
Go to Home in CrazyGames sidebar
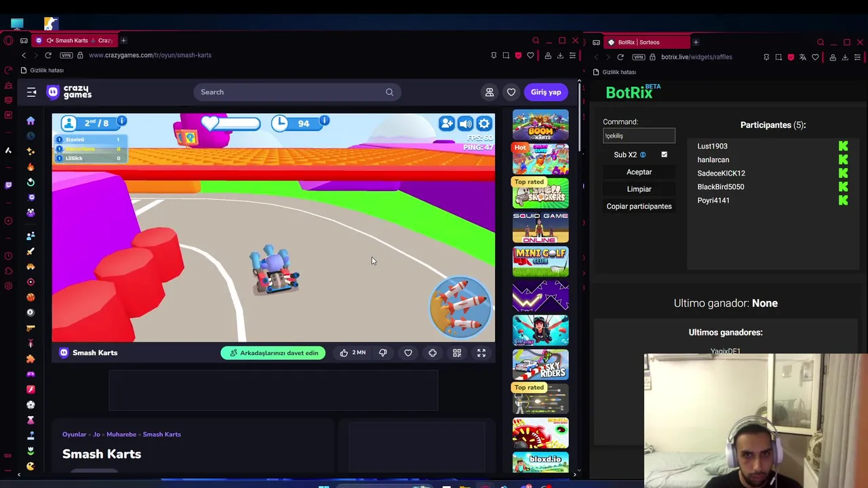[31, 121]
